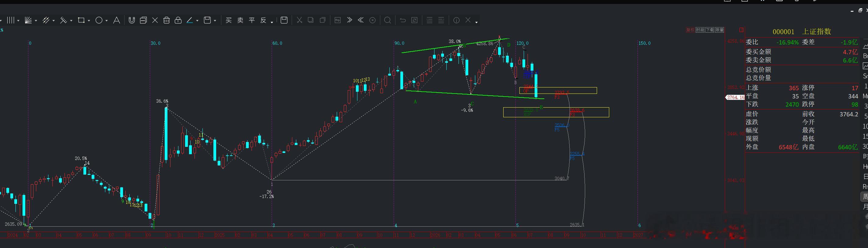Click the trash bin delete icon
Viewport: 868px width, 248px height.
pos(167,20)
